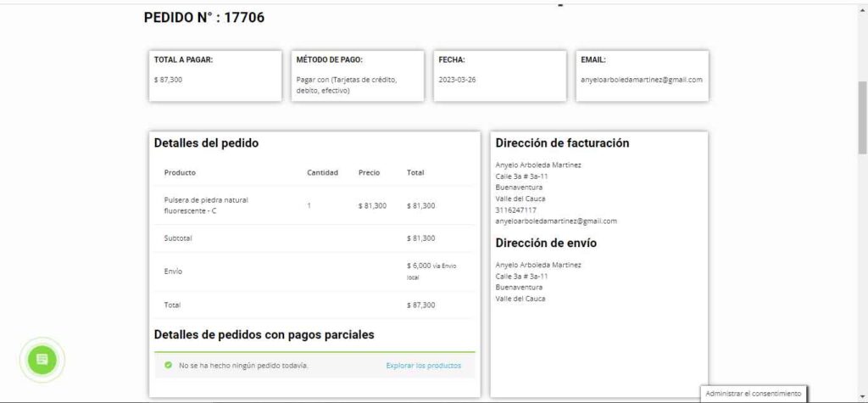Click the email under Dirección de facturación

(556, 221)
